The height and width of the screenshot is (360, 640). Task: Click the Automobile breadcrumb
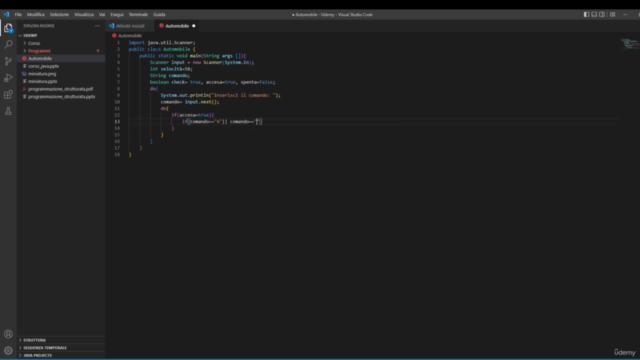click(x=130, y=36)
